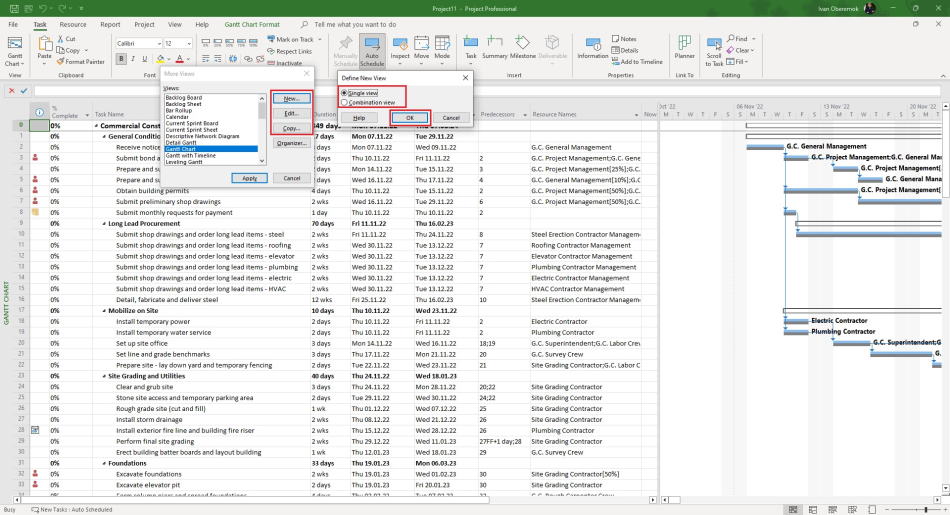Click the Inactivate task icon
The width and height of the screenshot is (950, 515).
tap(271, 63)
